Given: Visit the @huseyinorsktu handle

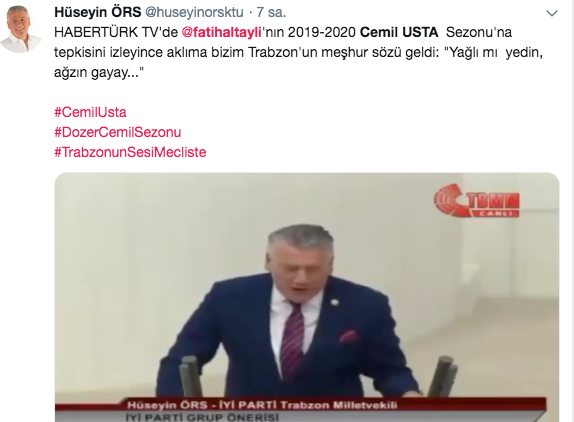Looking at the screenshot, I should pyautogui.click(x=194, y=12).
